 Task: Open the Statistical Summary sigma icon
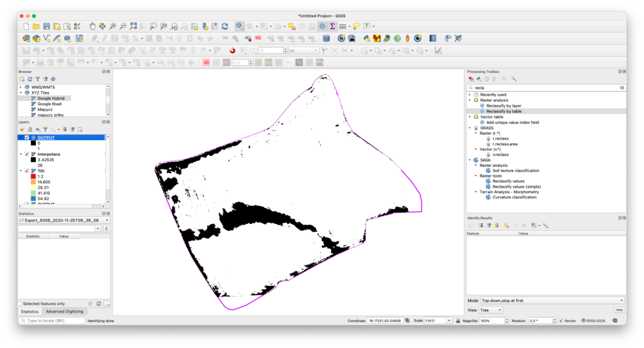(x=332, y=26)
